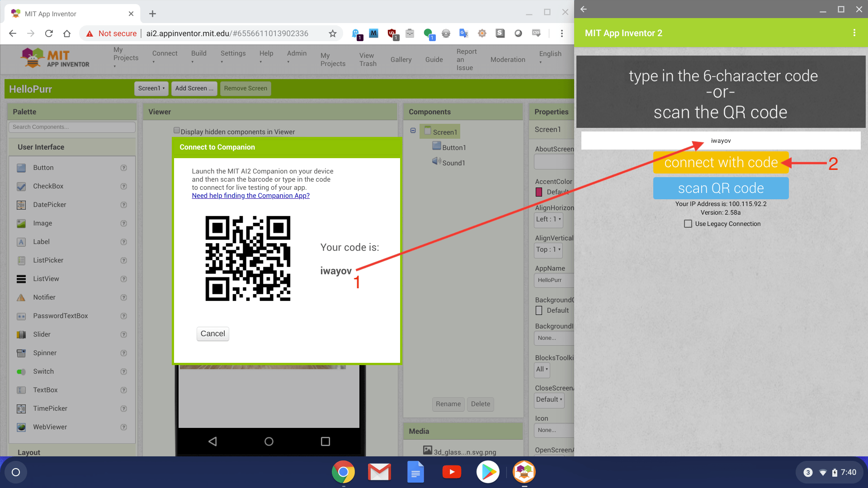Collapse the Screen1 tree item
Viewport: 868px width, 488px height.
(x=413, y=130)
